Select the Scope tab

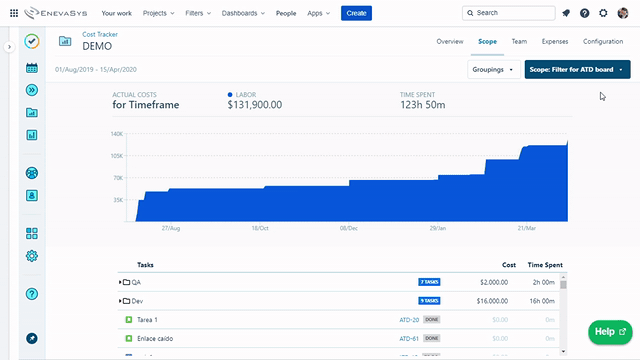pos(487,41)
